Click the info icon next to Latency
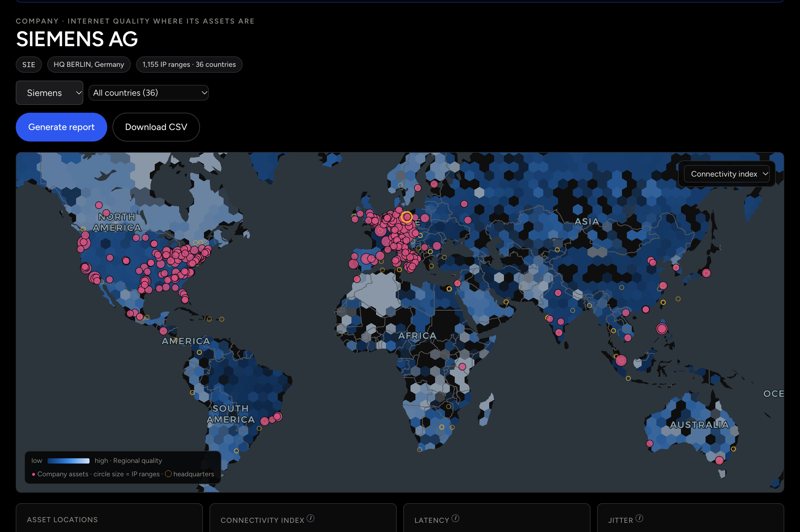800x532 pixels. tap(455, 518)
